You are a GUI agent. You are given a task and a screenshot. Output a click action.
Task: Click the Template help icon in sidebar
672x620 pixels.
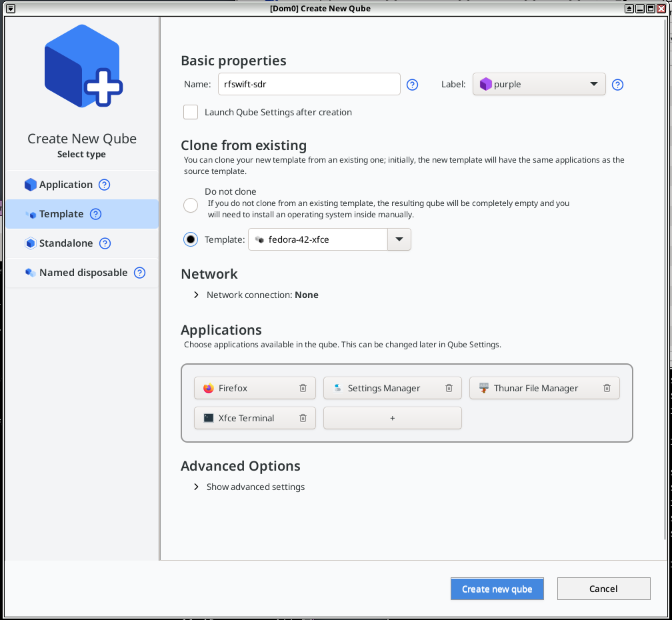pos(95,214)
